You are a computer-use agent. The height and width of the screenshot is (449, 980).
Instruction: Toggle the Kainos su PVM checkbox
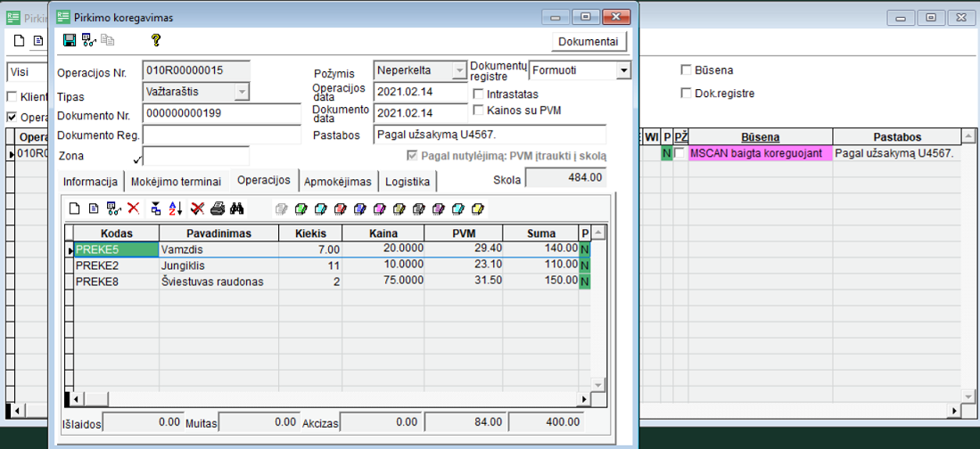[x=479, y=110]
